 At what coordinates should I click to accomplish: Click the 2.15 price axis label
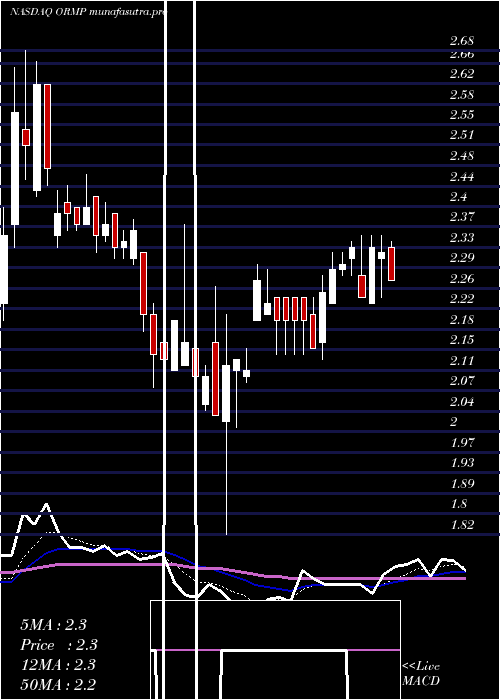click(x=462, y=340)
